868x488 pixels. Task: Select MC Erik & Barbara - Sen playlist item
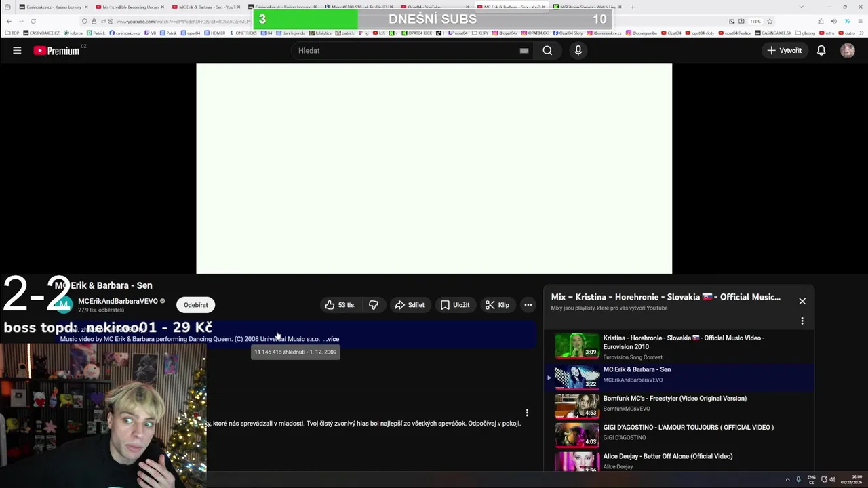point(678,378)
